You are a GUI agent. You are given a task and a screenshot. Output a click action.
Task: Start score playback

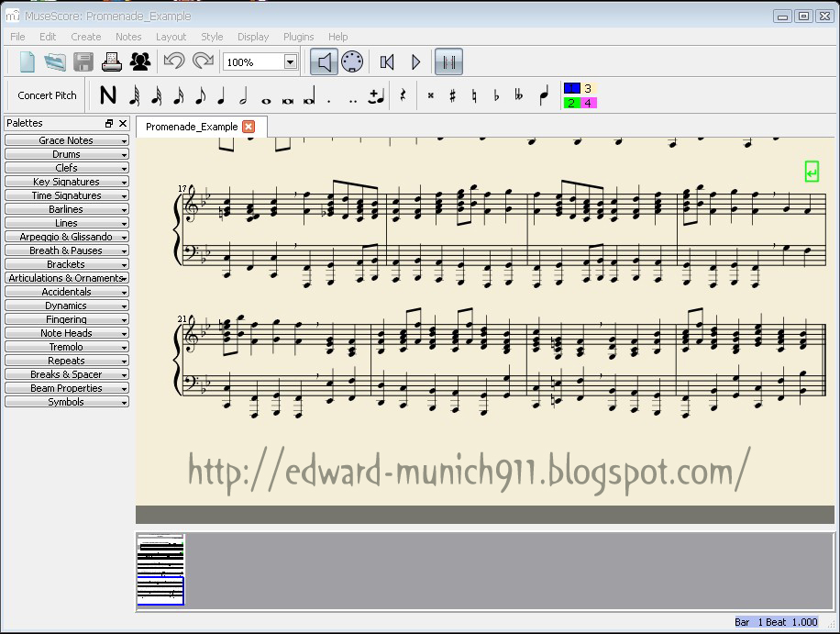click(x=415, y=62)
